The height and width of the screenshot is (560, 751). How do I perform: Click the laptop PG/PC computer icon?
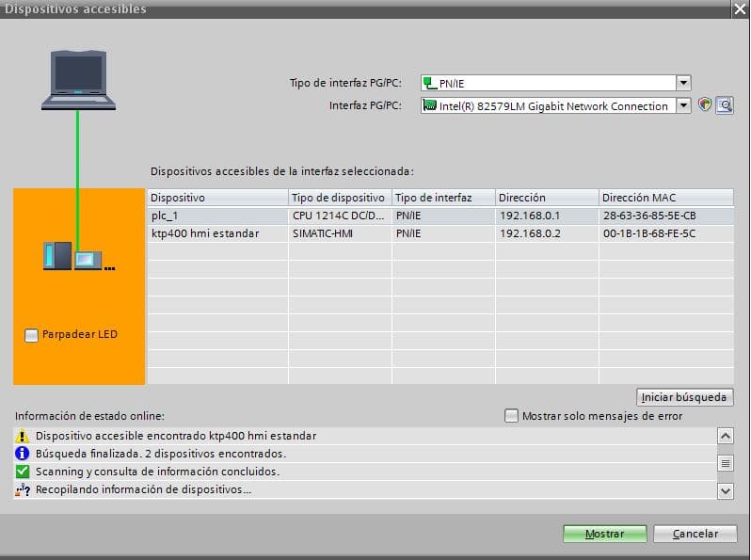78,82
